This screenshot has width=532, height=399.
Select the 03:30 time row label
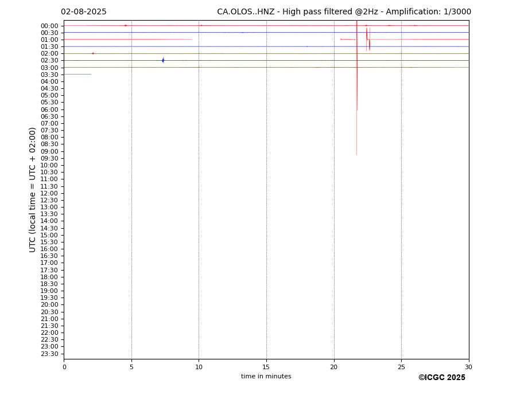click(49, 75)
